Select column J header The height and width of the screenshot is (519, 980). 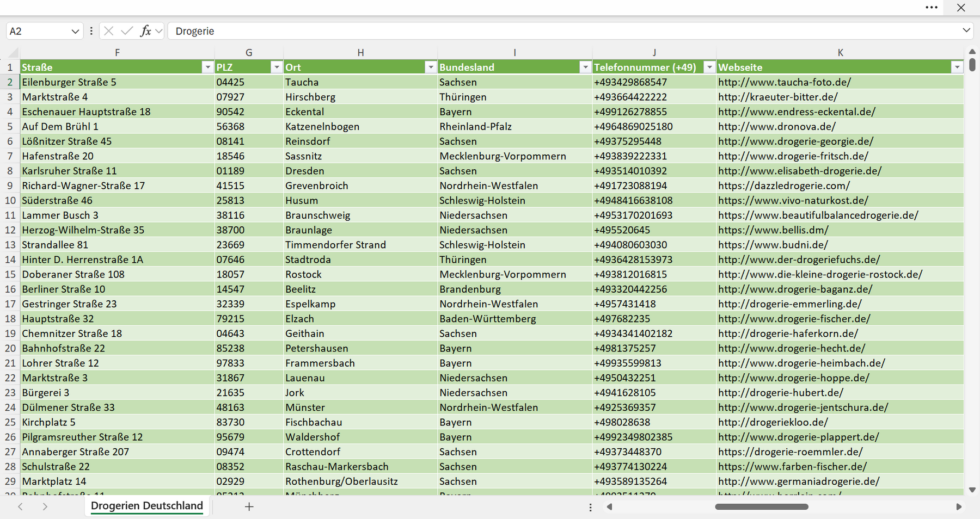[x=654, y=52]
